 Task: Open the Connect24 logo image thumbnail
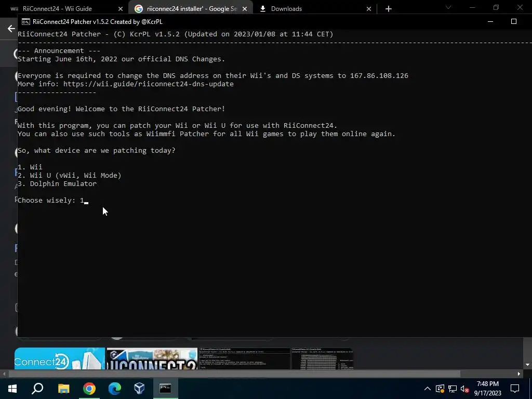point(60,358)
